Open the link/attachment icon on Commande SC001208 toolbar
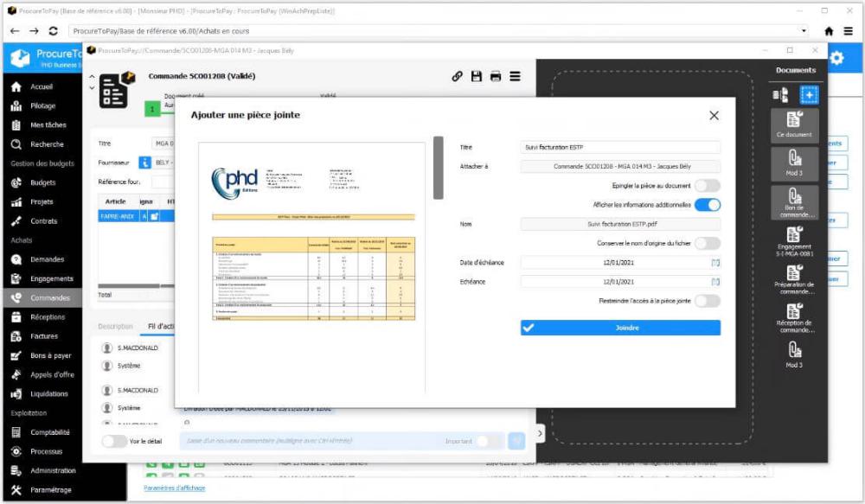The height and width of the screenshot is (504, 865). [x=458, y=78]
